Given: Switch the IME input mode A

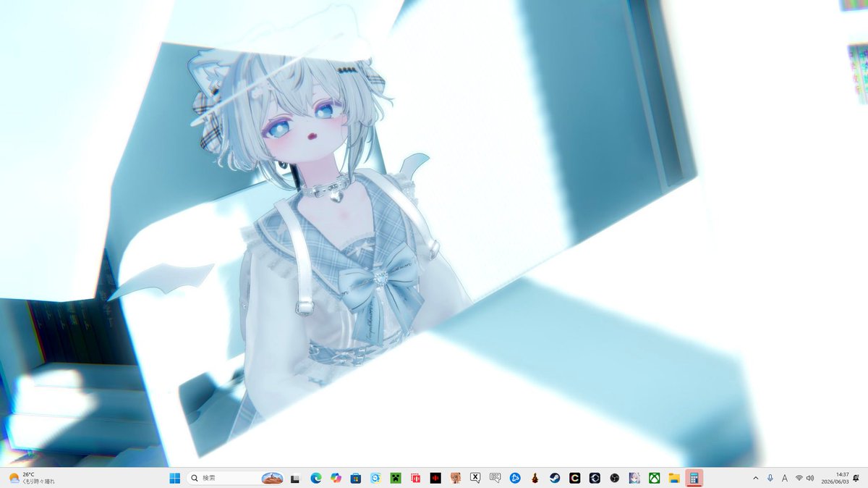Looking at the screenshot, I should tap(785, 478).
